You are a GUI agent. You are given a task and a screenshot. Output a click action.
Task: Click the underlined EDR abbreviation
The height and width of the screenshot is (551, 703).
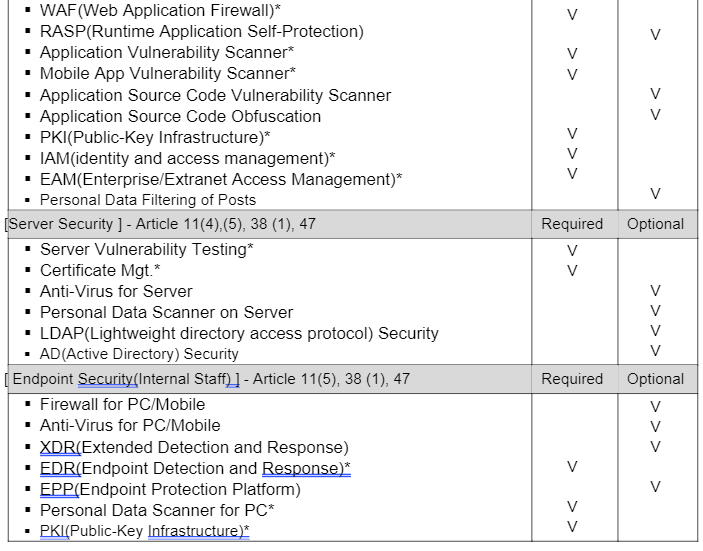[57, 468]
